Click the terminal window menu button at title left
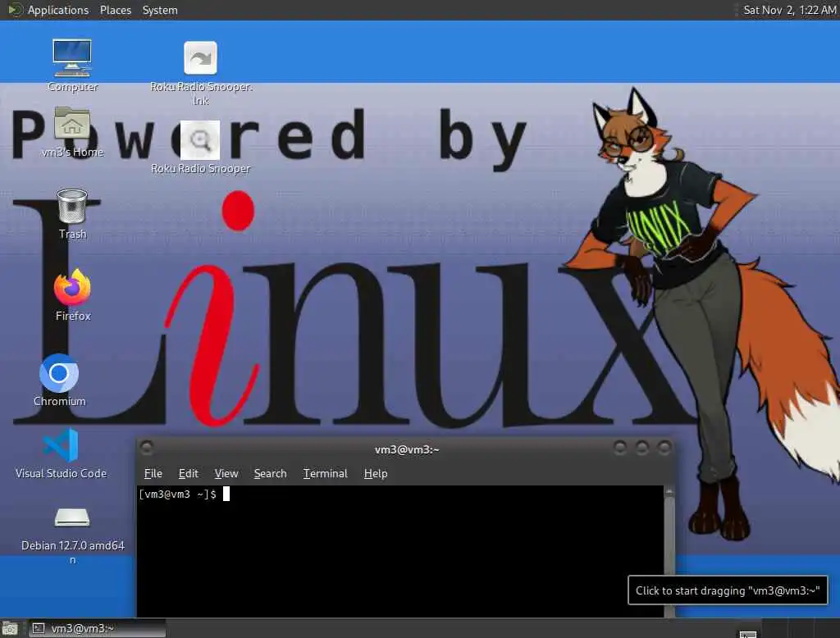The width and height of the screenshot is (840, 638). tap(147, 447)
